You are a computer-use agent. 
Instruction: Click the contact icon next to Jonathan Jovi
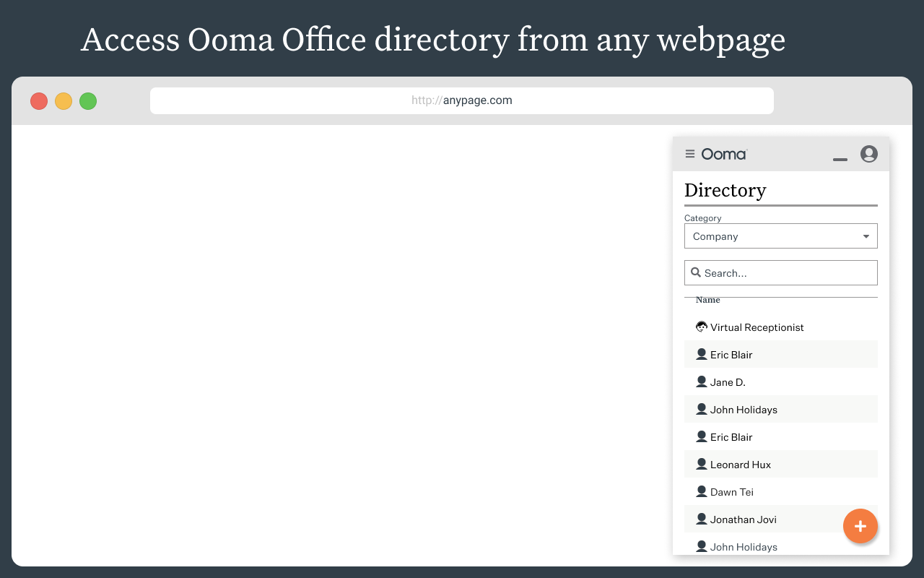pyautogui.click(x=701, y=518)
